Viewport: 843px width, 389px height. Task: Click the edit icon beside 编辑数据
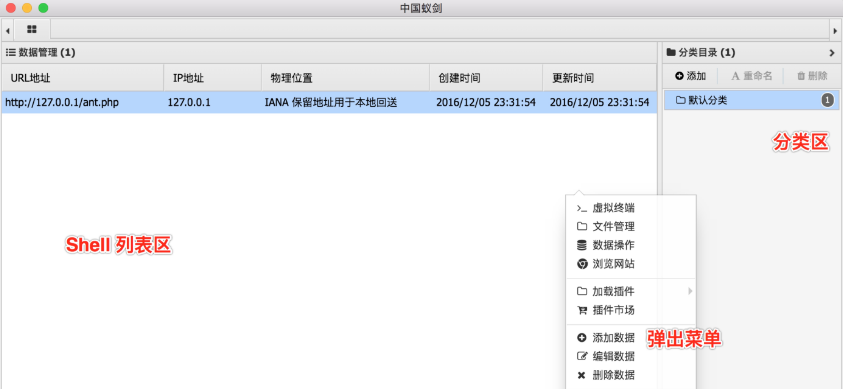click(582, 356)
